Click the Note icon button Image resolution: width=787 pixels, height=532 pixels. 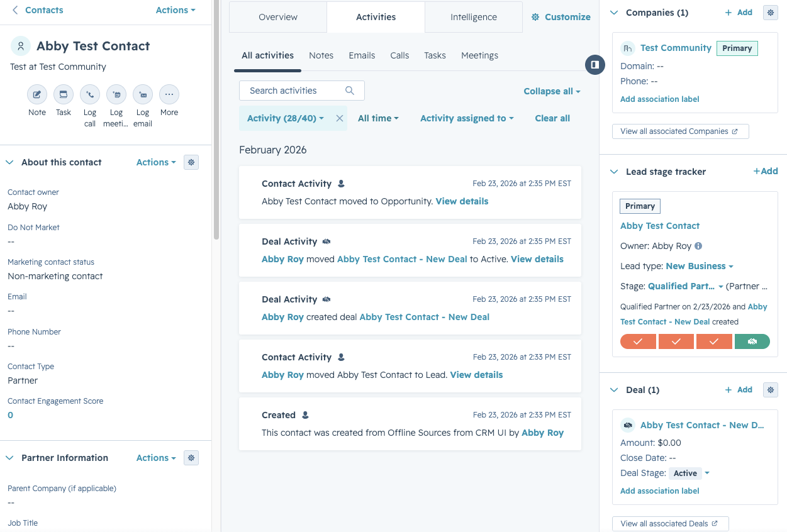(x=37, y=95)
